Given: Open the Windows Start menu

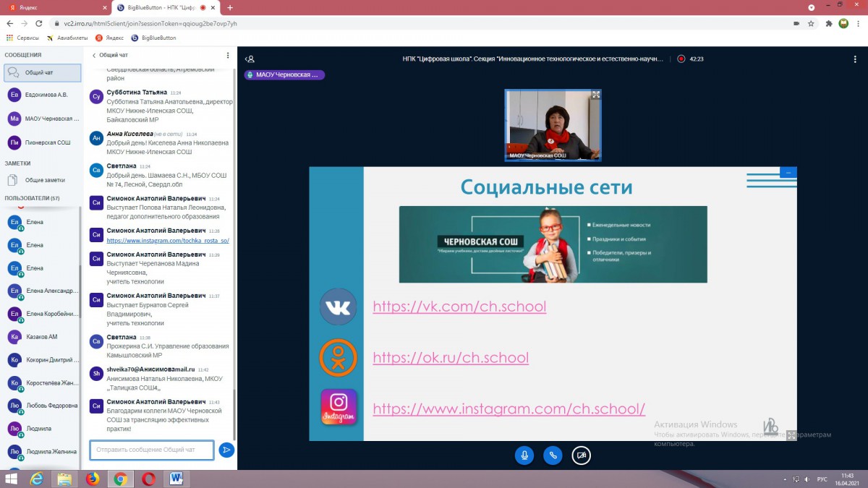Looking at the screenshot, I should [12, 479].
